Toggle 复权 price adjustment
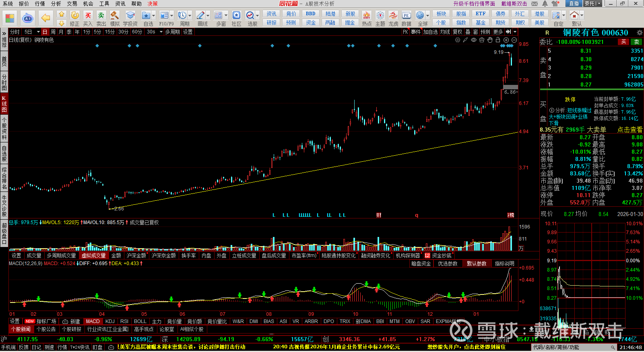 [x=458, y=32]
